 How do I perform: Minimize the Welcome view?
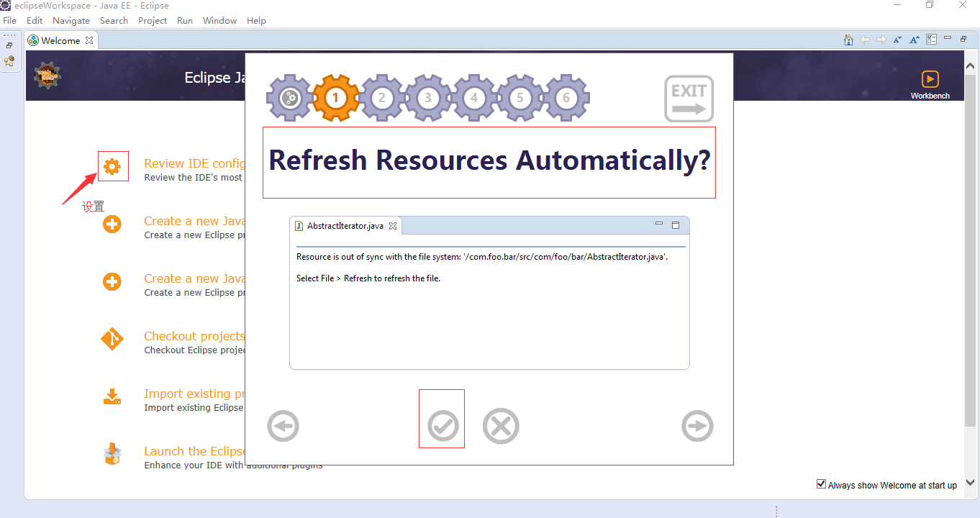[x=948, y=38]
